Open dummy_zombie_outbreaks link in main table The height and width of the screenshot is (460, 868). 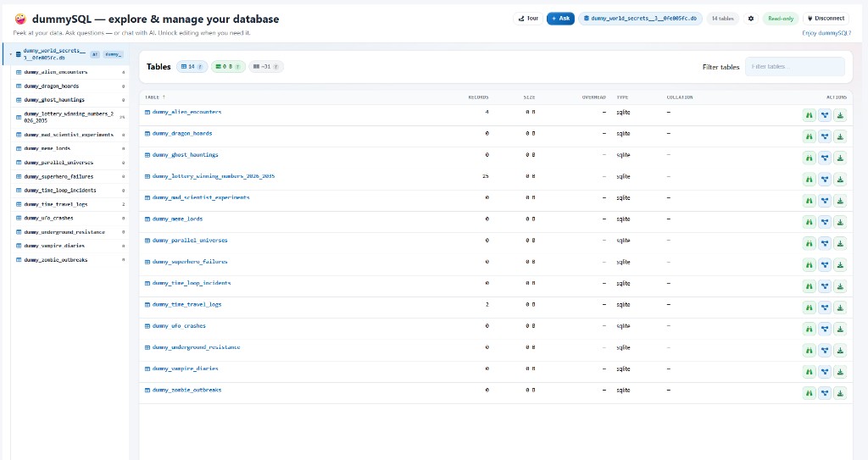[186, 391]
